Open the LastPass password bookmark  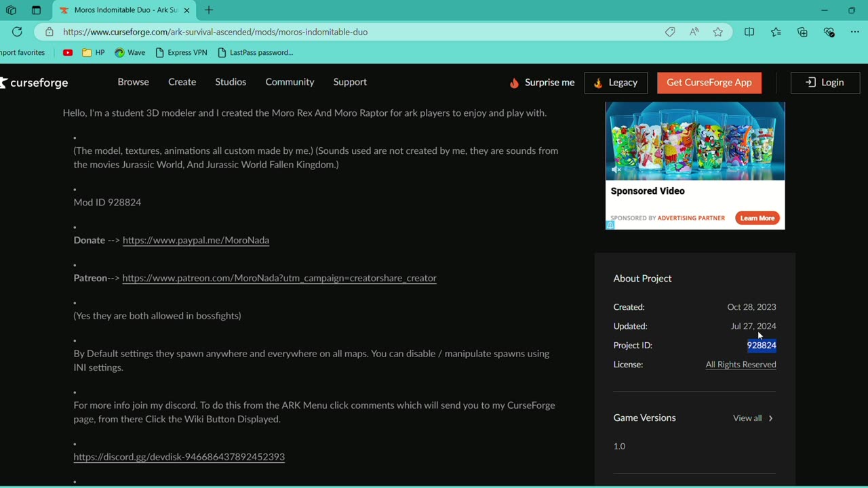pos(256,52)
